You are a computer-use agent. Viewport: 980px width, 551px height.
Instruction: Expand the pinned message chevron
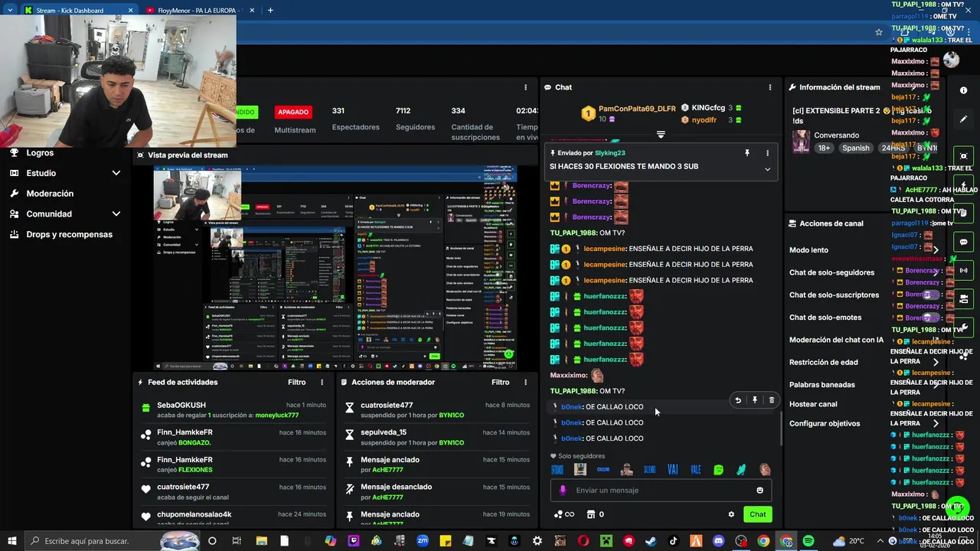point(767,170)
